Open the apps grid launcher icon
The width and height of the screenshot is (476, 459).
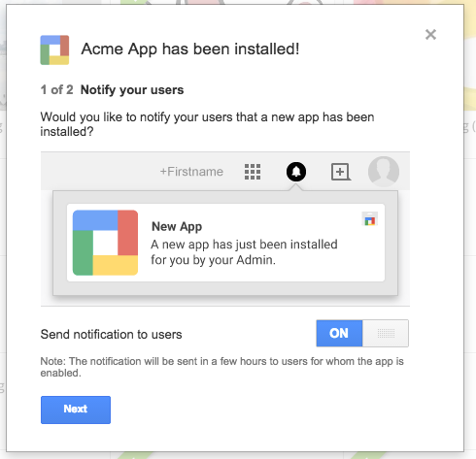coord(253,172)
